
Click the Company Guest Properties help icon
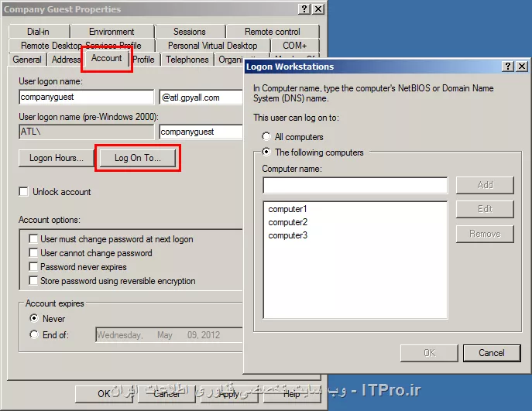pos(304,9)
